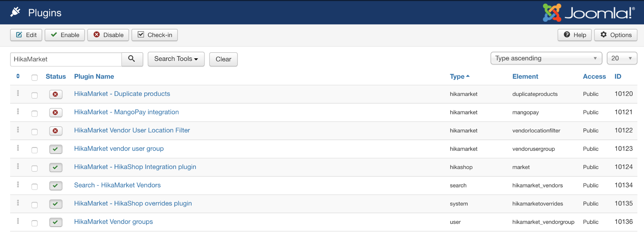
Task: Click the type cell reading hikashop
Action: coord(461,167)
